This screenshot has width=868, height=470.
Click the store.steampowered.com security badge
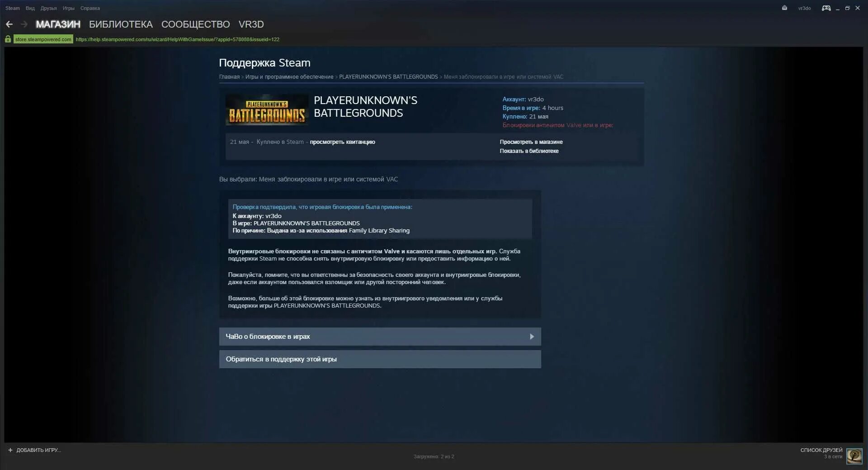point(43,39)
